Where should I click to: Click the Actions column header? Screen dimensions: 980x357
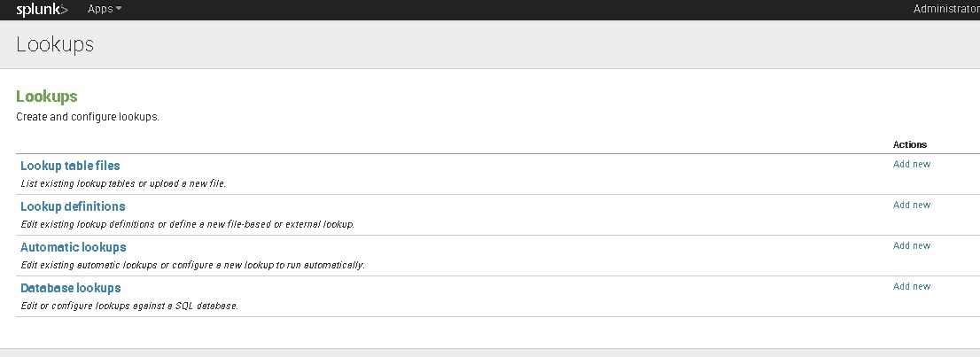[x=910, y=144]
